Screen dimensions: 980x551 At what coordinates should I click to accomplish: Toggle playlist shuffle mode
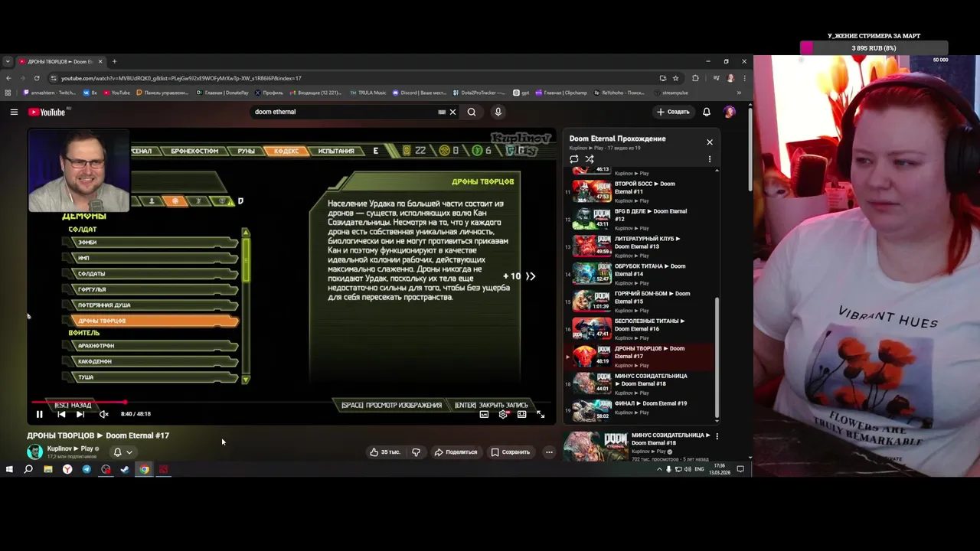[590, 159]
